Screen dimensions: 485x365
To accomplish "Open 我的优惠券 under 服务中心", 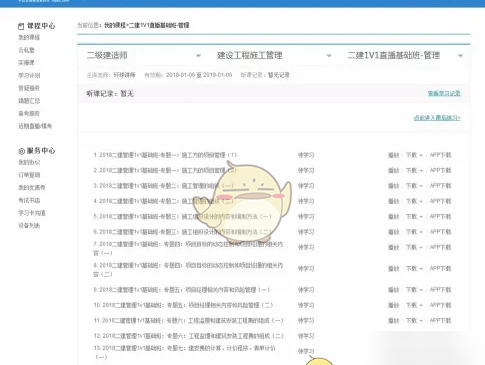I will click(32, 188).
